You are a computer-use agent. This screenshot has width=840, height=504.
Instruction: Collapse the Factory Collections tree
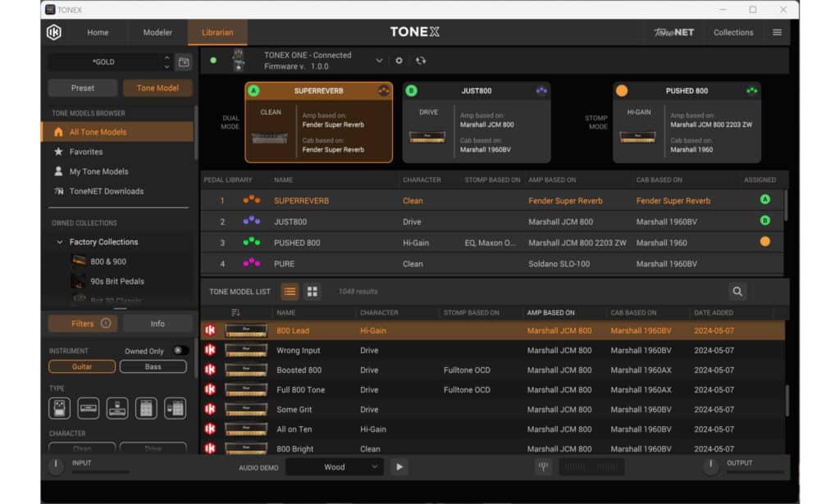coord(59,243)
